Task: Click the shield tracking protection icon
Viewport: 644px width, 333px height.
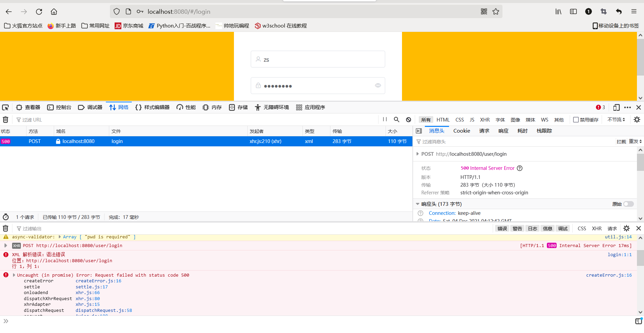Action: [x=117, y=11]
